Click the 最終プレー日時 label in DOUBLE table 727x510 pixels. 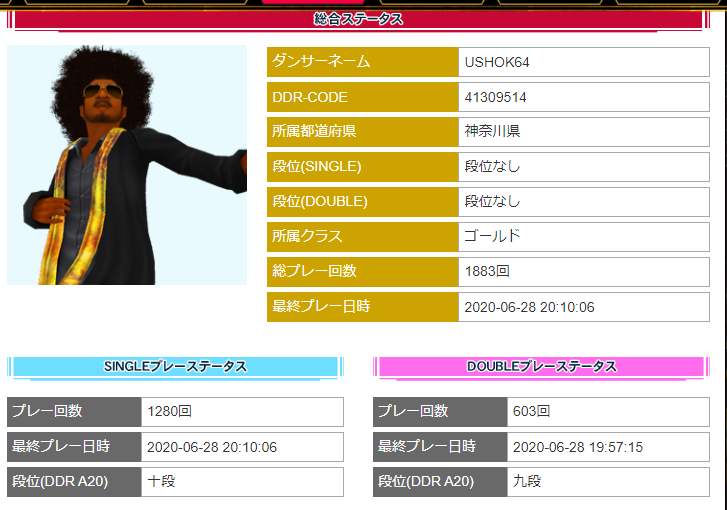(x=440, y=447)
